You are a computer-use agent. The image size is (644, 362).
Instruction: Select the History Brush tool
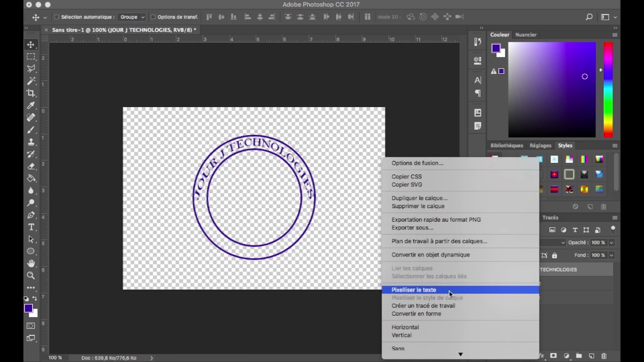(31, 154)
